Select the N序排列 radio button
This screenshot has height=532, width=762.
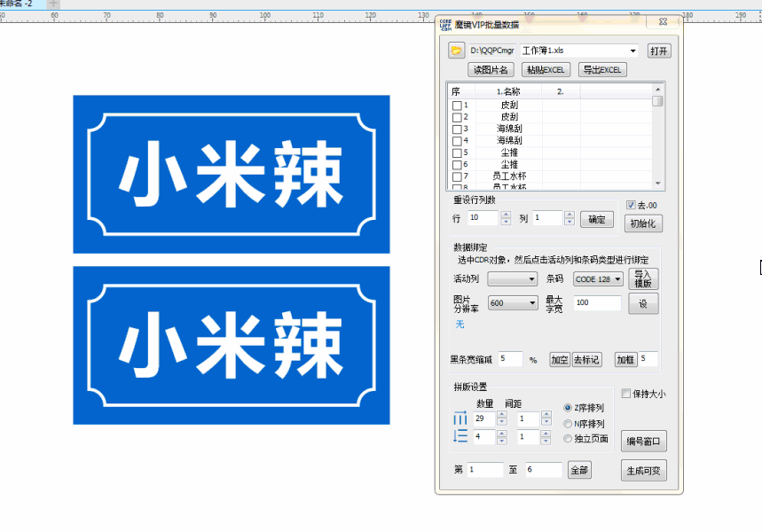[x=567, y=424]
